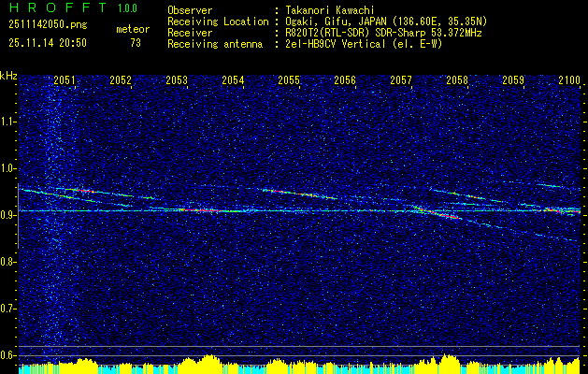The width and height of the screenshot is (588, 374).
Task: Click the red meteor echo near 2053
Action: coord(199,210)
